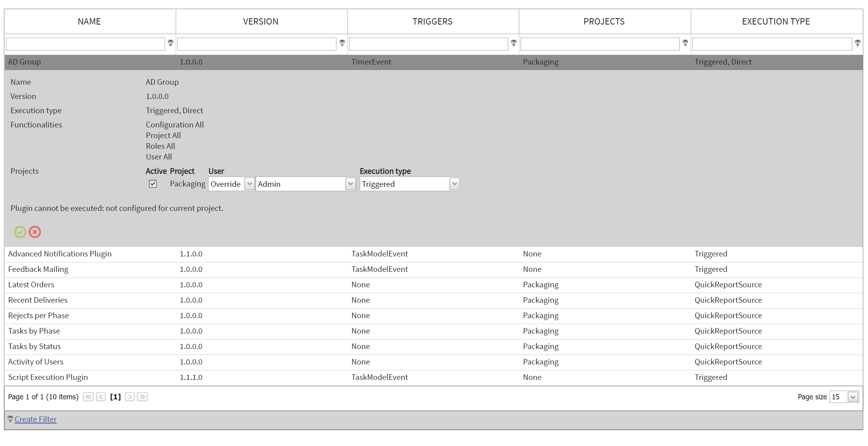
Task: Click the filter icon in the PROJECTS column
Action: pos(685,43)
